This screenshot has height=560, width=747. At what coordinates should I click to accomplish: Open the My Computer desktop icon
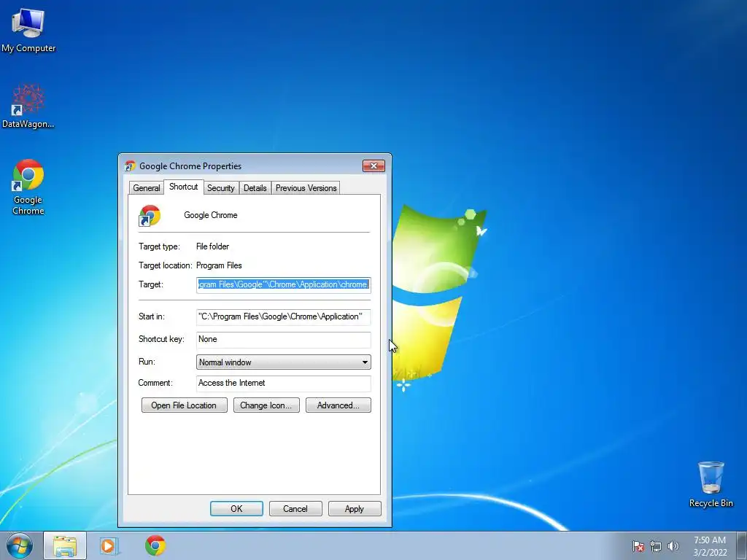point(28,30)
